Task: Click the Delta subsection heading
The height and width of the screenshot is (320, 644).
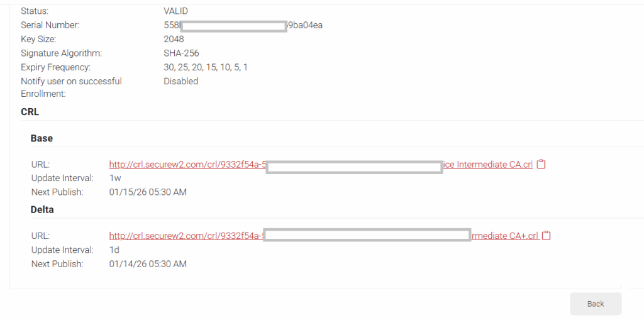Action: coord(42,210)
